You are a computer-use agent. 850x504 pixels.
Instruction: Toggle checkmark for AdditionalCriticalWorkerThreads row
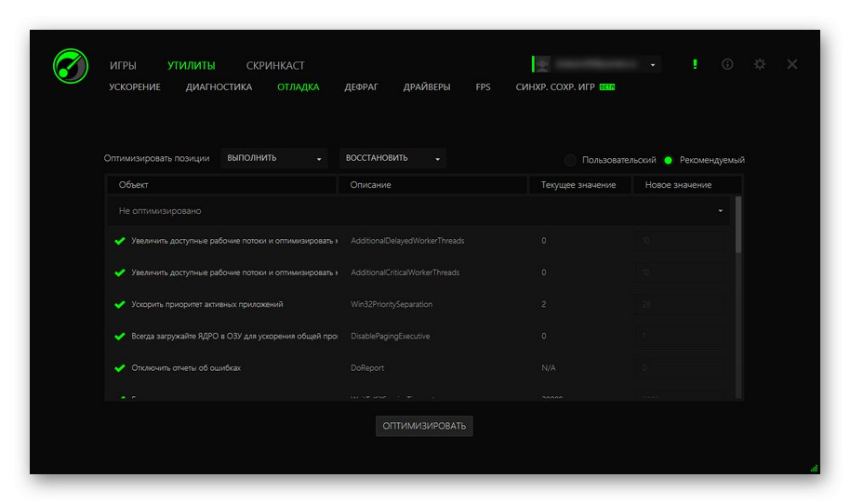[120, 272]
